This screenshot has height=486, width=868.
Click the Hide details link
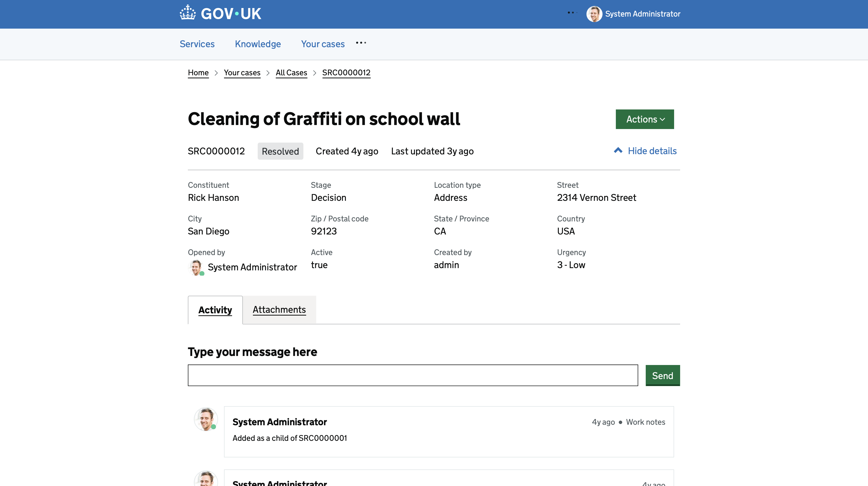pos(652,151)
